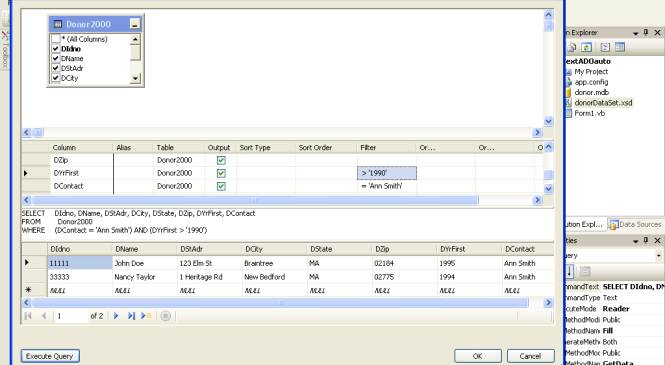Toggle Output checkbox for DContact row
The height and width of the screenshot is (365, 665).
tap(221, 186)
